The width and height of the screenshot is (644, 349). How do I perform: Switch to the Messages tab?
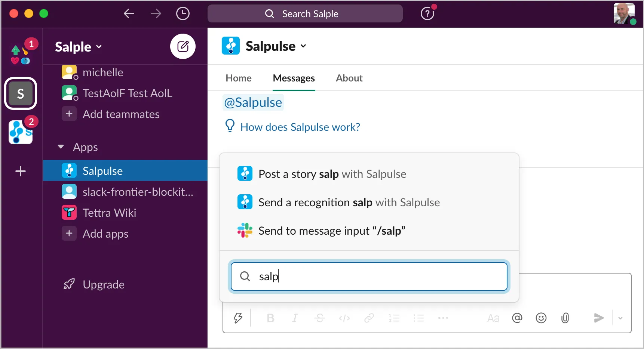click(294, 78)
